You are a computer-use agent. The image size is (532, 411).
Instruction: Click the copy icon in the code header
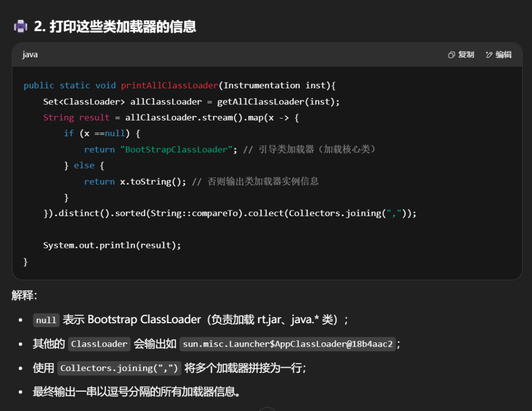(x=451, y=55)
